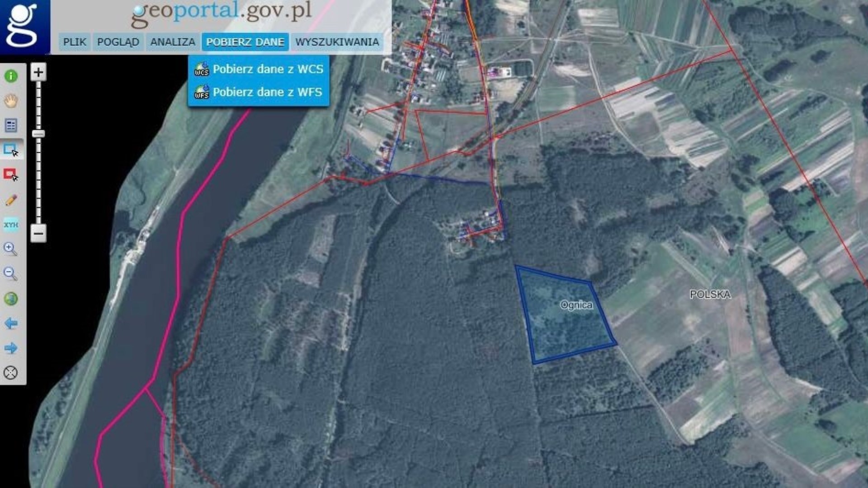Image resolution: width=868 pixels, height=488 pixels.
Task: Go to previous view with left arrow
Action: 11,324
